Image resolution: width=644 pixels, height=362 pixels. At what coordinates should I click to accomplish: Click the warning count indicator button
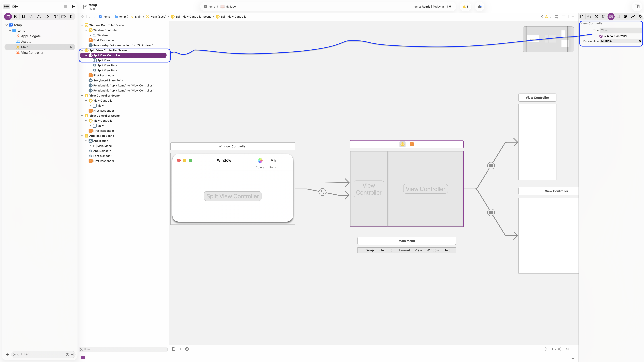465,7
